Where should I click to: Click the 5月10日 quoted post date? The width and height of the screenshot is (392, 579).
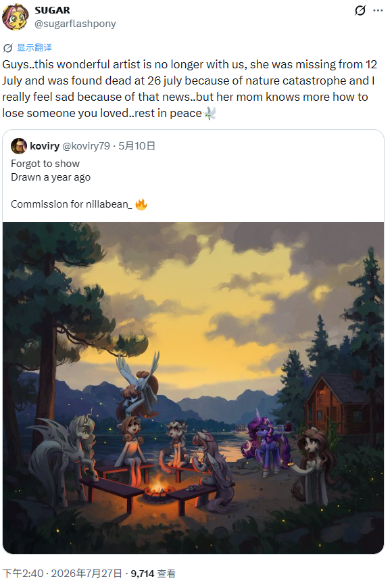(137, 146)
